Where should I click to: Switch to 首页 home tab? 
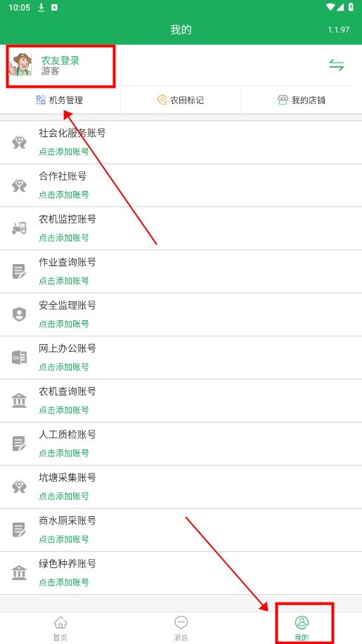click(60, 629)
